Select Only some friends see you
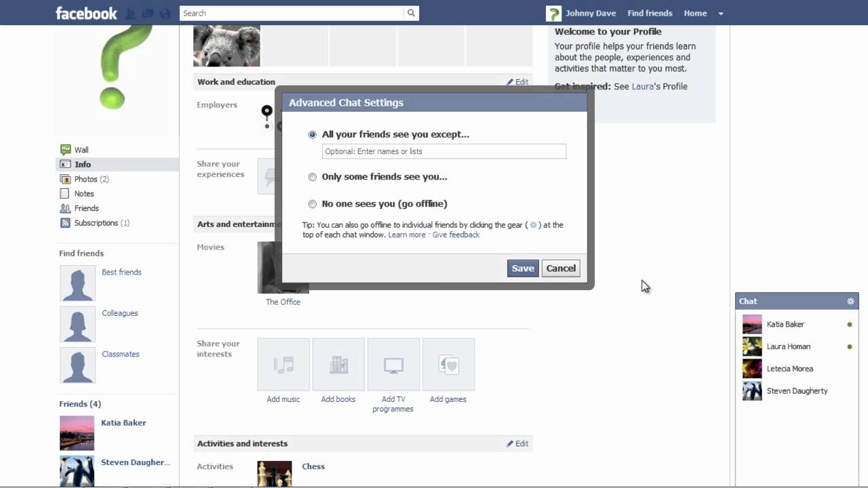 (313, 177)
